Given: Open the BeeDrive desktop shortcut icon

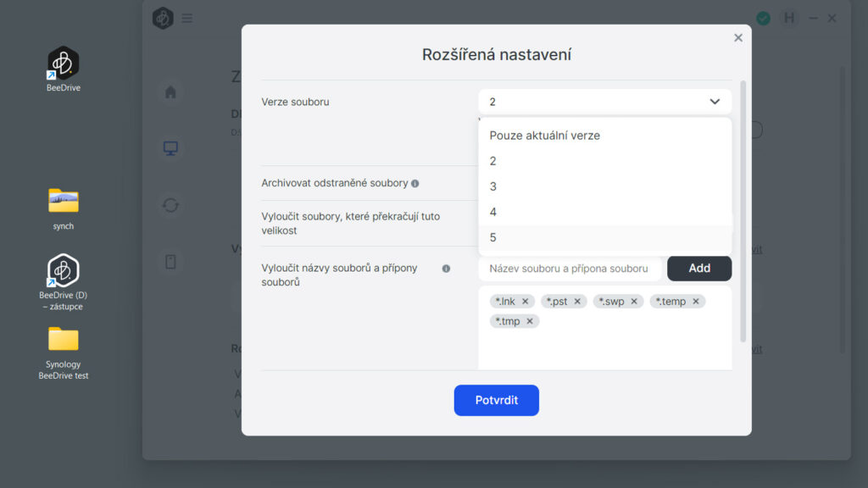Looking at the screenshot, I should pos(63,64).
